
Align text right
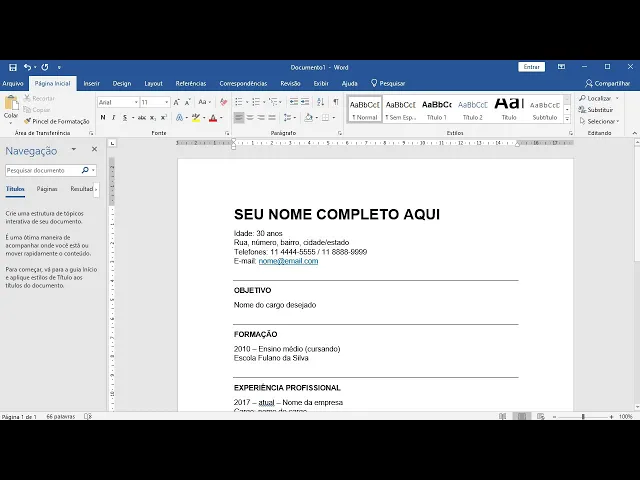261,118
